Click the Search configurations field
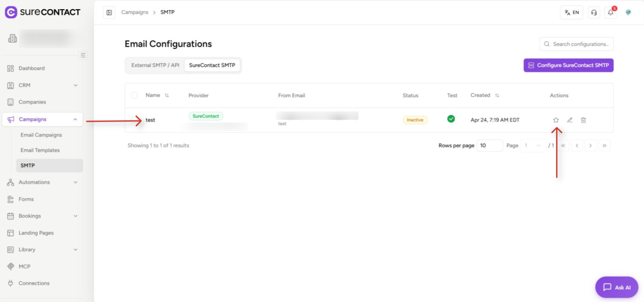 point(576,44)
